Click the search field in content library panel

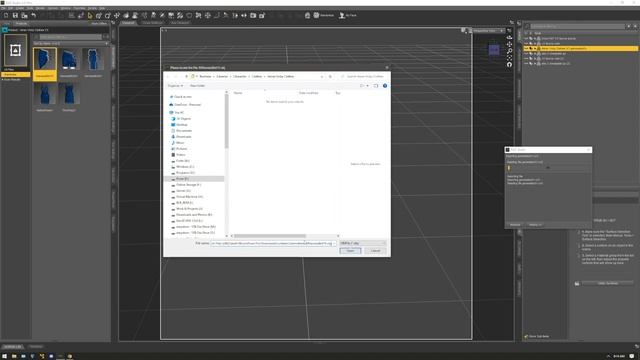tap(70, 37)
